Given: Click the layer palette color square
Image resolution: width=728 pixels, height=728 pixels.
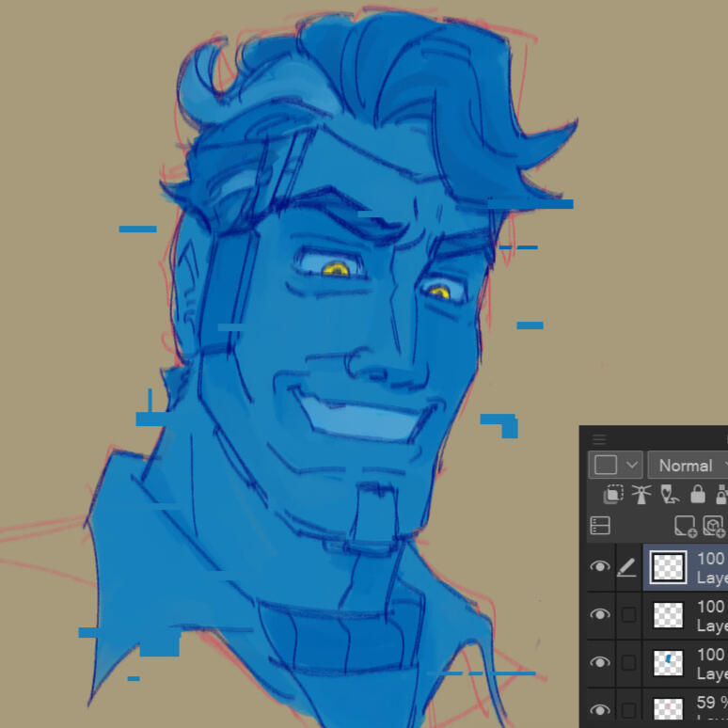Looking at the screenshot, I should (605, 466).
